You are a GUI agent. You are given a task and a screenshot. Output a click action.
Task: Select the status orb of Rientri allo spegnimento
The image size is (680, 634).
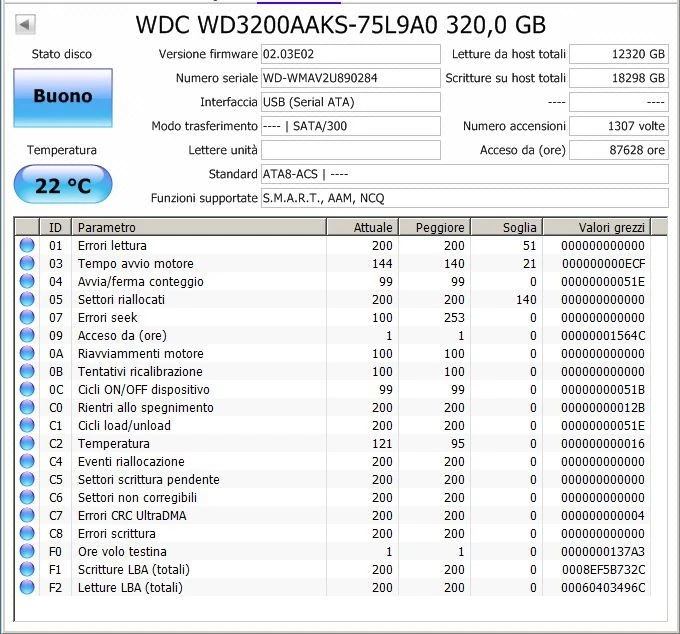click(27, 407)
